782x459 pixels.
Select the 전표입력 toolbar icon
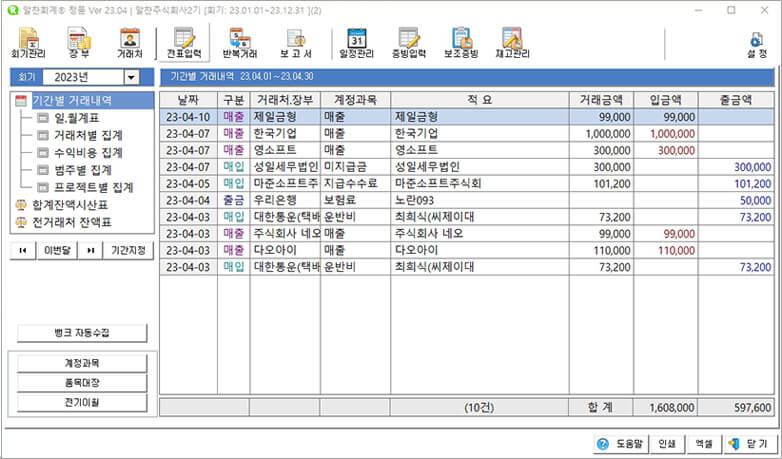(x=184, y=43)
